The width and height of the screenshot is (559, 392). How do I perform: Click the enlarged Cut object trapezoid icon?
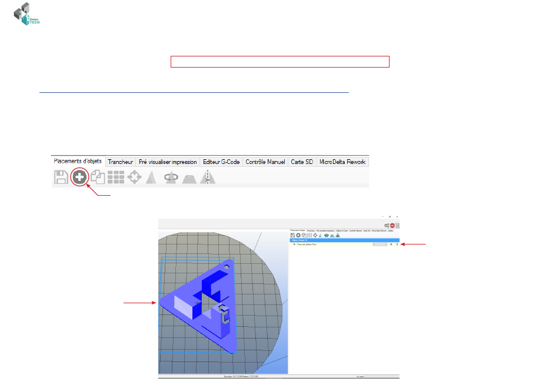(189, 179)
